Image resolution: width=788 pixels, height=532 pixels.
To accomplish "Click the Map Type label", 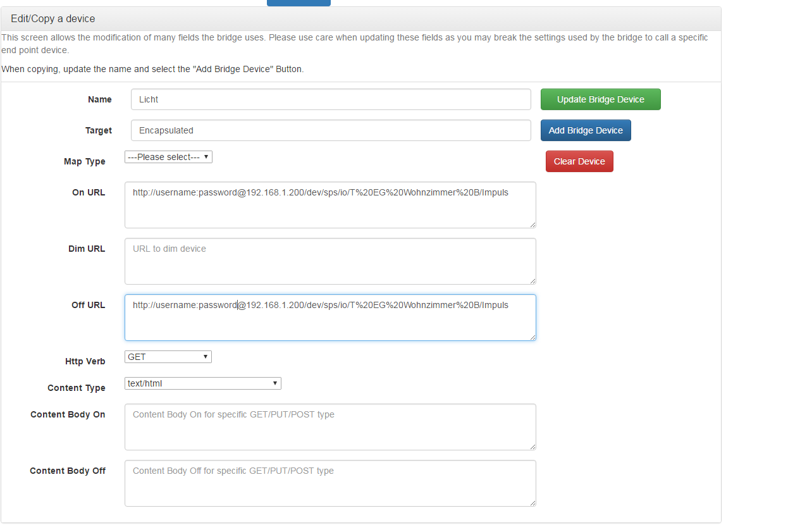I will 85,161.
